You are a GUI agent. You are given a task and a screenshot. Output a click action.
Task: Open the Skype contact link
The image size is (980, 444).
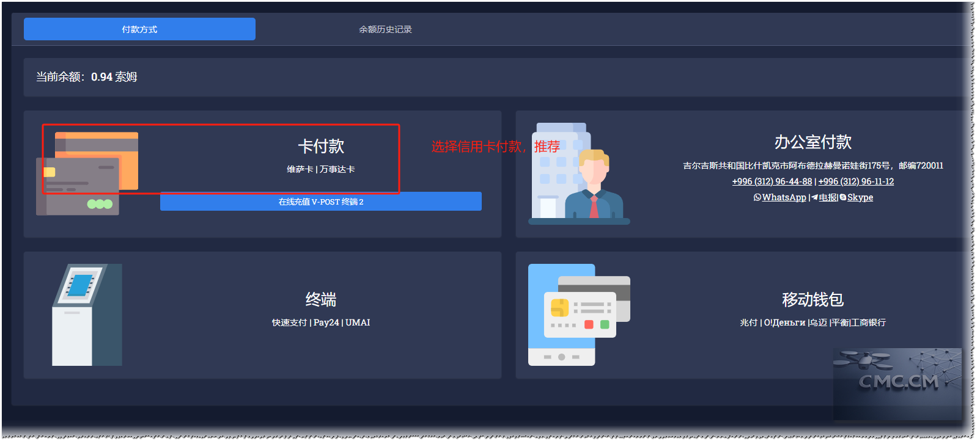coord(860,197)
